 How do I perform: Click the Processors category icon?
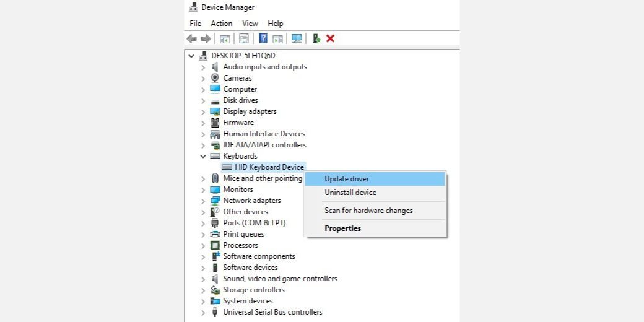pyautogui.click(x=215, y=245)
